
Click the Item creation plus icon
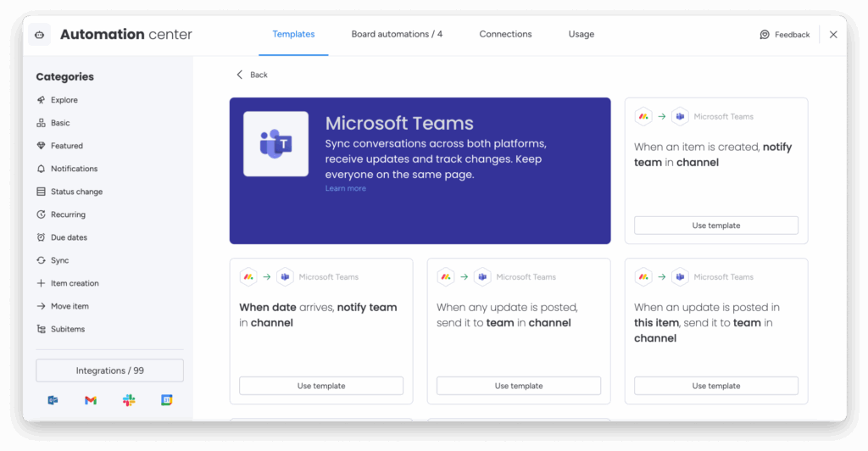[41, 283]
